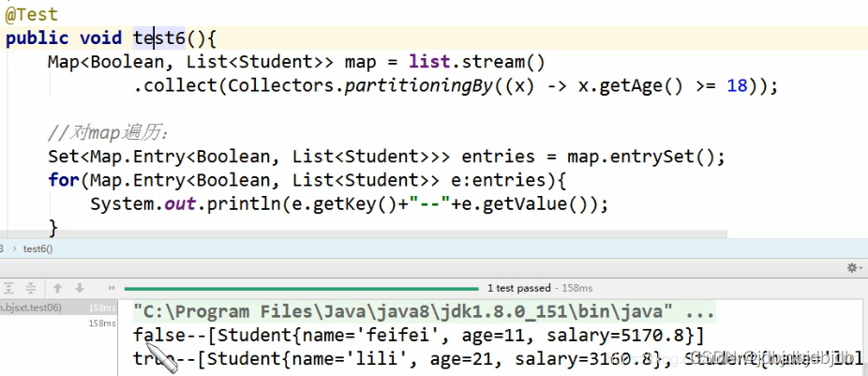
Task: Click the 'for' keyword
Action: (63, 181)
